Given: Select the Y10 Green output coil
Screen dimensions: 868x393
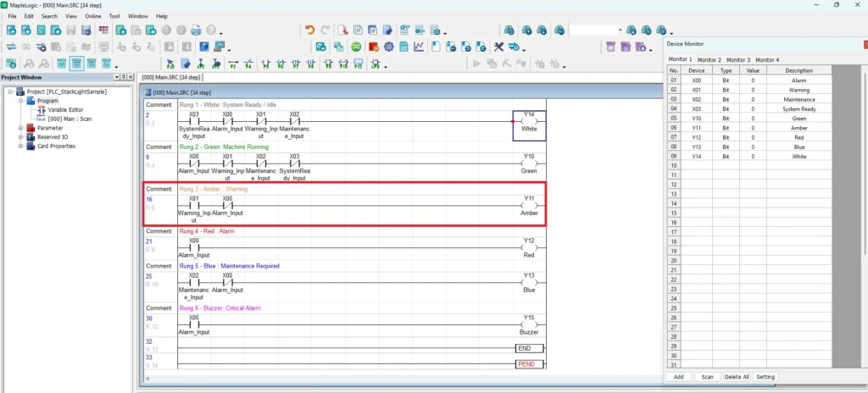Looking at the screenshot, I should pyautogui.click(x=529, y=164).
